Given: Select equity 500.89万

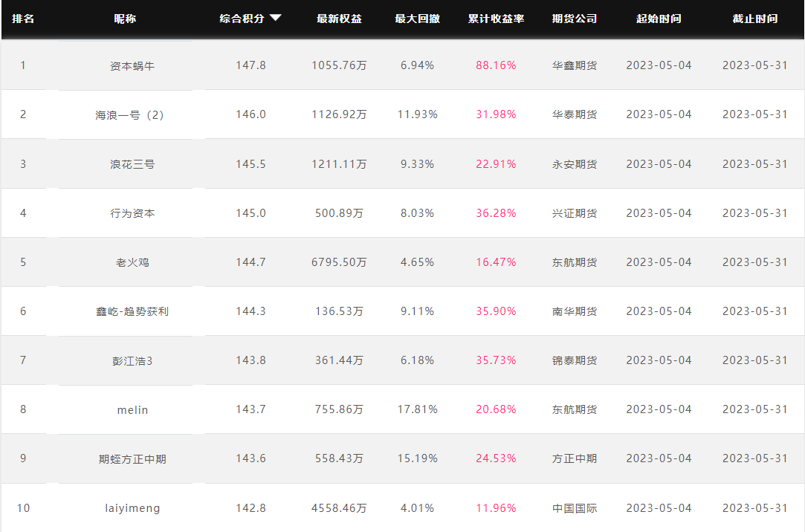Looking at the screenshot, I should tap(339, 213).
